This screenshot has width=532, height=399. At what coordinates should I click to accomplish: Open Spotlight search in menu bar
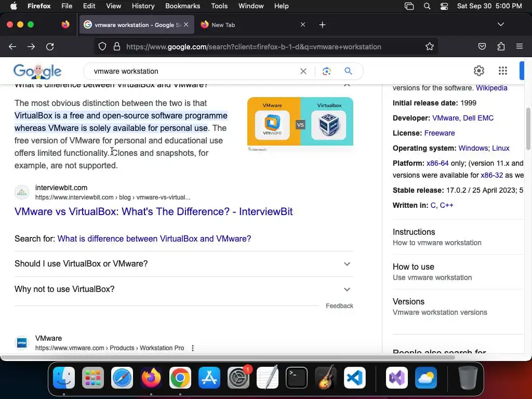point(427,6)
